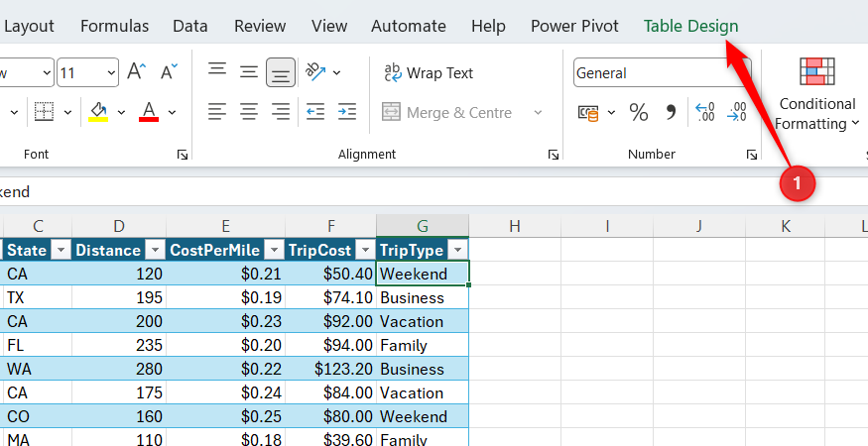
Task: Select column header D
Action: coord(119,226)
